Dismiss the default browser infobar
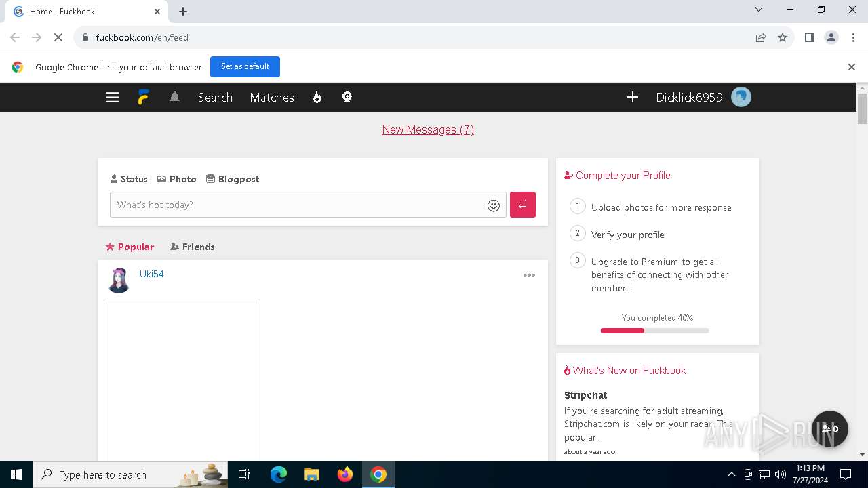868x488 pixels. 852,67
